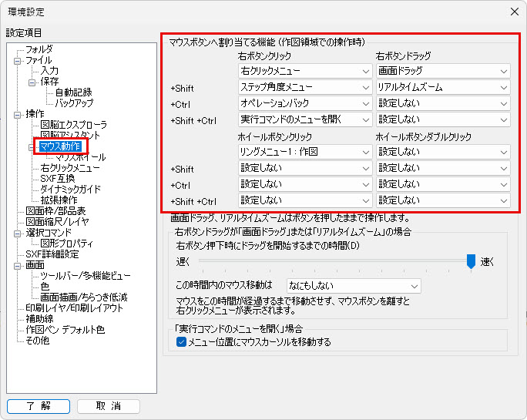Collapse the 画面 tree node

[x=19, y=265]
